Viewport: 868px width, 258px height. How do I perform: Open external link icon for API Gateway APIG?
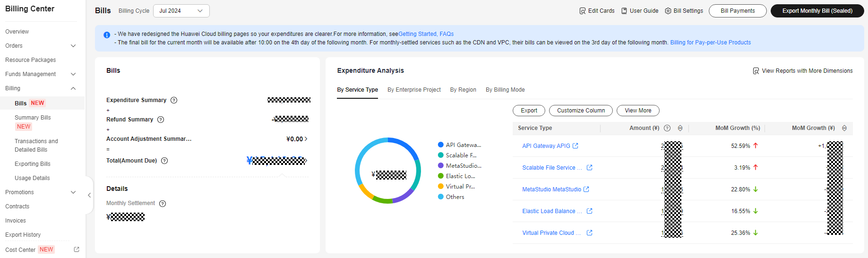tap(576, 146)
